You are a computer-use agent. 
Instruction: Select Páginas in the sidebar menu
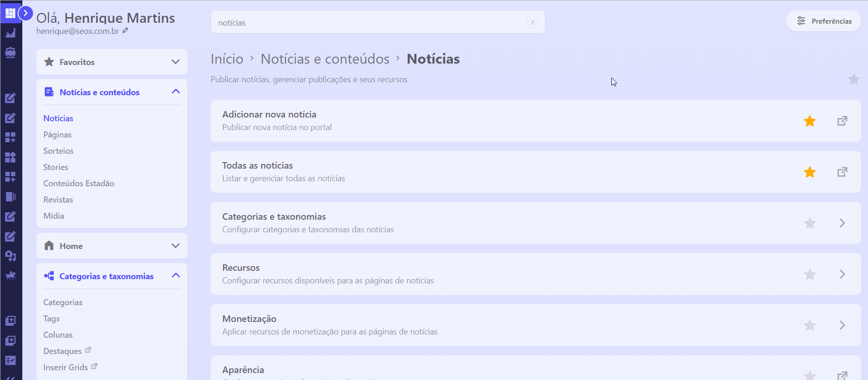[x=57, y=135]
